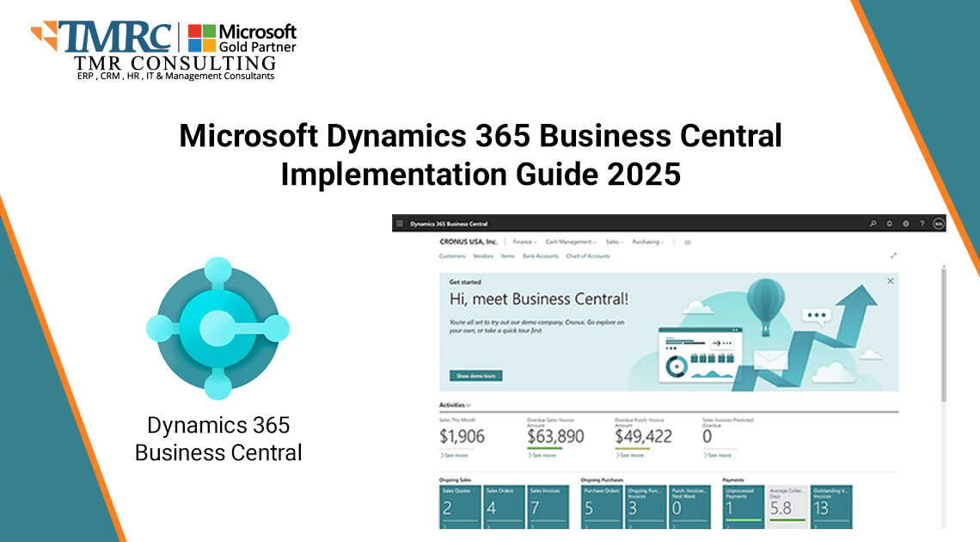Viewport: 980px width, 542px height.
Task: Click the Implementation Guide 2025 headline
Action: click(x=481, y=174)
